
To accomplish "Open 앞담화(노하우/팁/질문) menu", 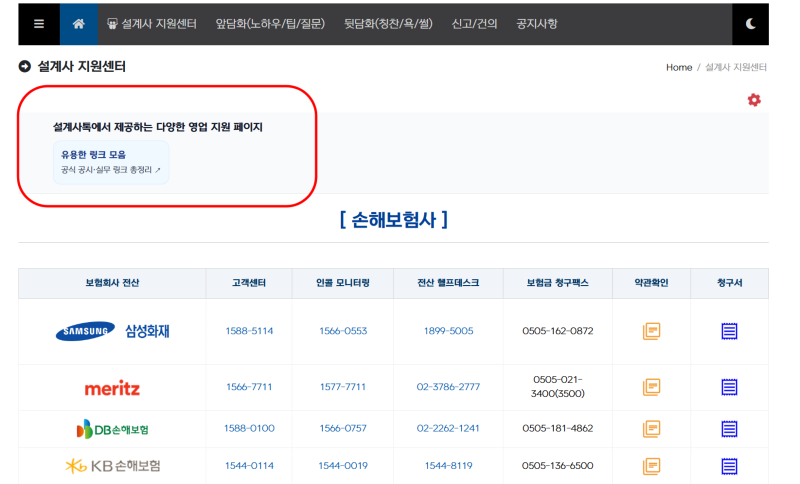I will (x=270, y=24).
